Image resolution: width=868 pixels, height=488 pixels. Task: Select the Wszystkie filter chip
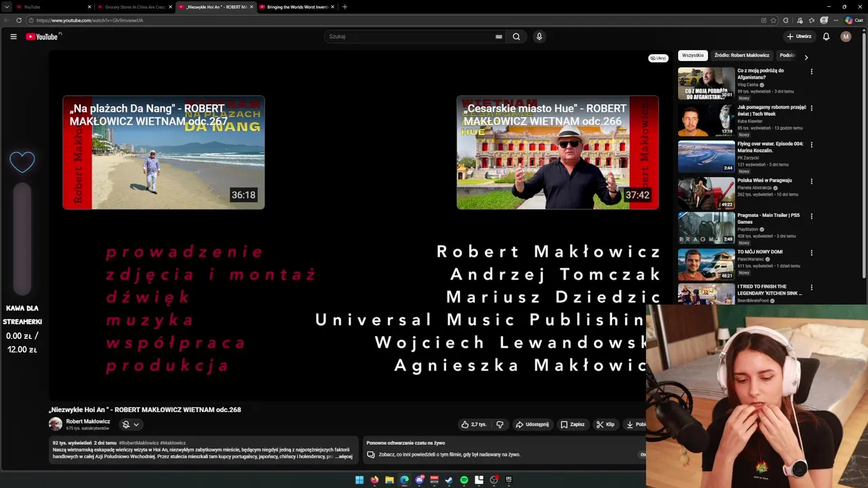[x=693, y=56]
